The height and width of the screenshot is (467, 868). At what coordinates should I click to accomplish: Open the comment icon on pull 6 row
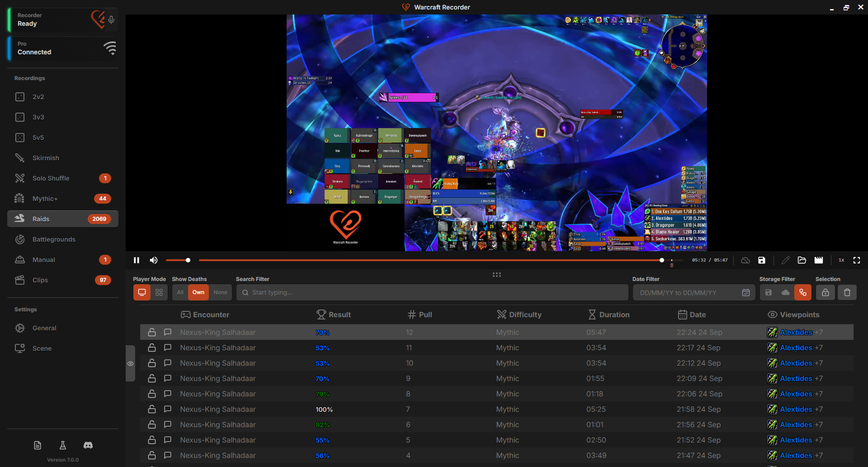click(x=168, y=424)
